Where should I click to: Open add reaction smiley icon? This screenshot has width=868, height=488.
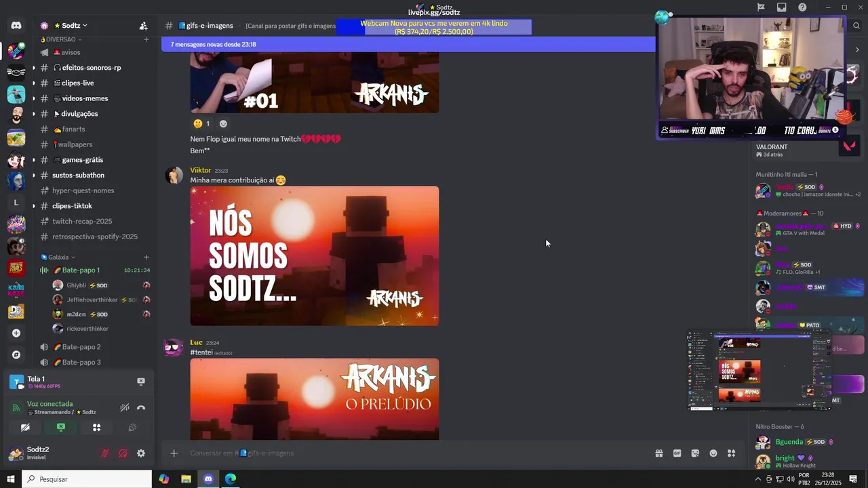pyautogui.click(x=223, y=124)
